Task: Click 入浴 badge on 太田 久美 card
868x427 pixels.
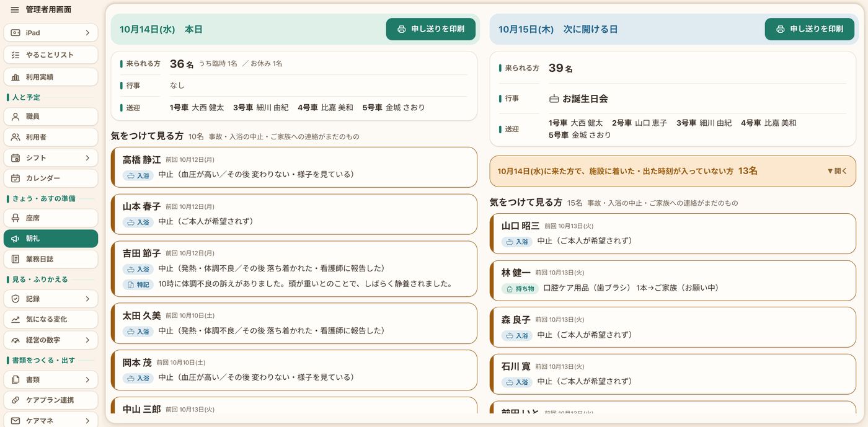Action: [138, 332]
